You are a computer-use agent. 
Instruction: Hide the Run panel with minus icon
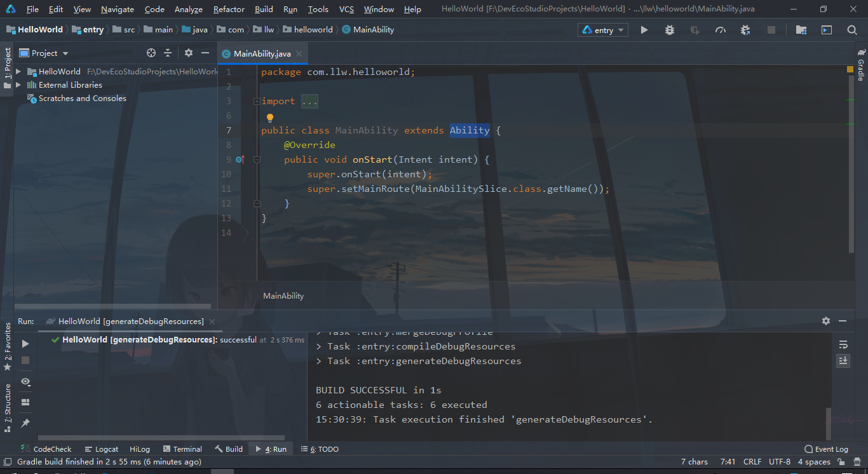pos(843,321)
